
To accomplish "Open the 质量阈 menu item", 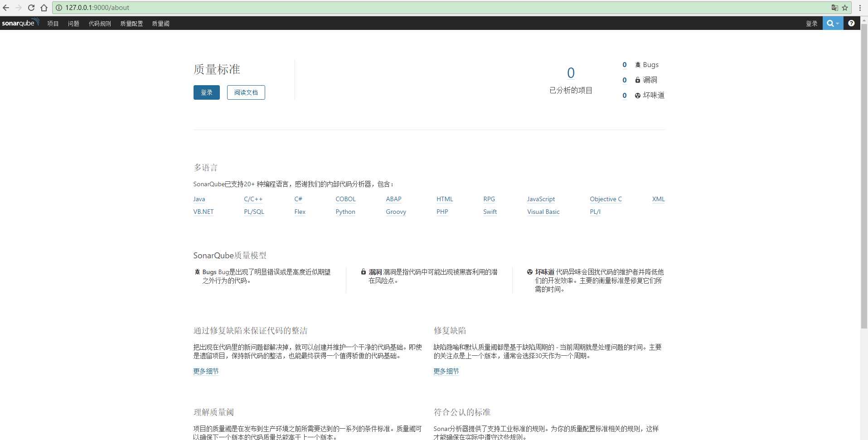I will point(160,24).
